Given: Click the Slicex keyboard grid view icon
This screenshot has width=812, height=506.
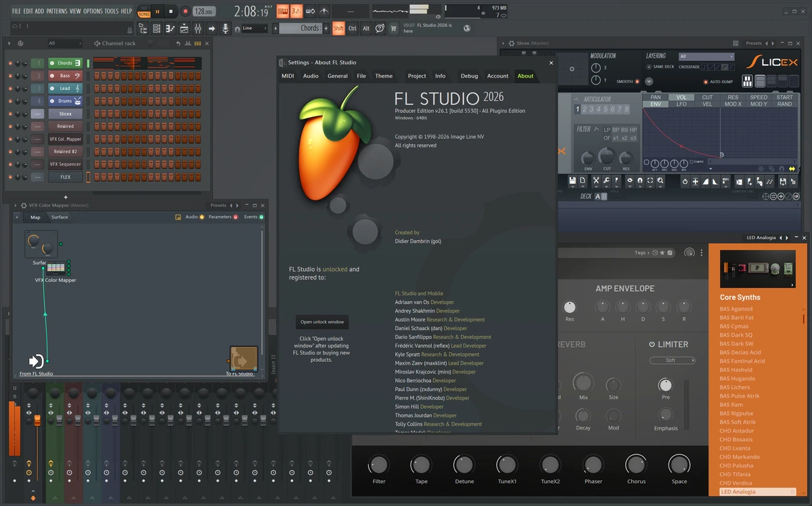Looking at the screenshot, I should (x=747, y=81).
